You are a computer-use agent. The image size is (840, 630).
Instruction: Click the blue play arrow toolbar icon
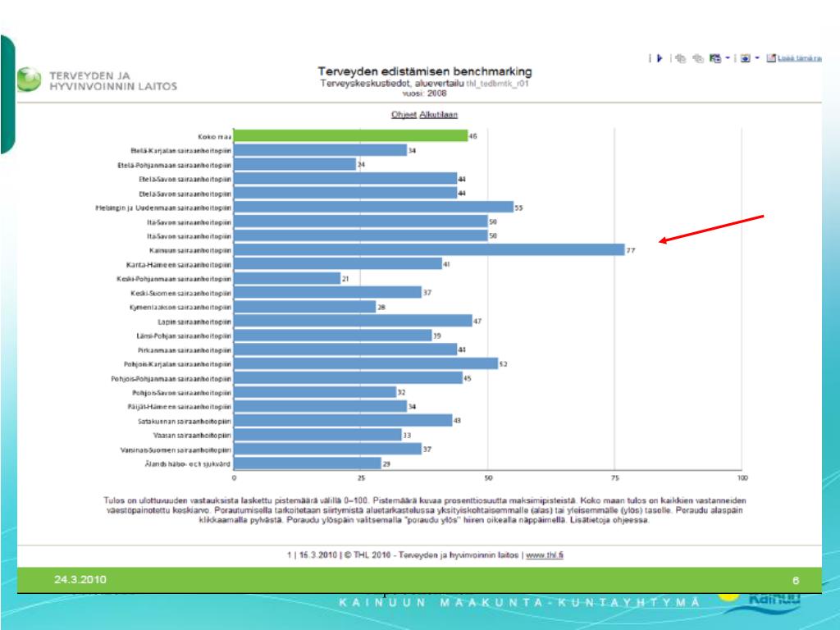pos(660,58)
